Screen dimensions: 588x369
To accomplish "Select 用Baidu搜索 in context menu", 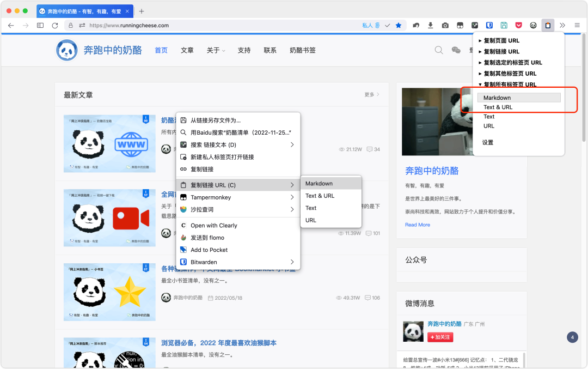I will point(238,132).
